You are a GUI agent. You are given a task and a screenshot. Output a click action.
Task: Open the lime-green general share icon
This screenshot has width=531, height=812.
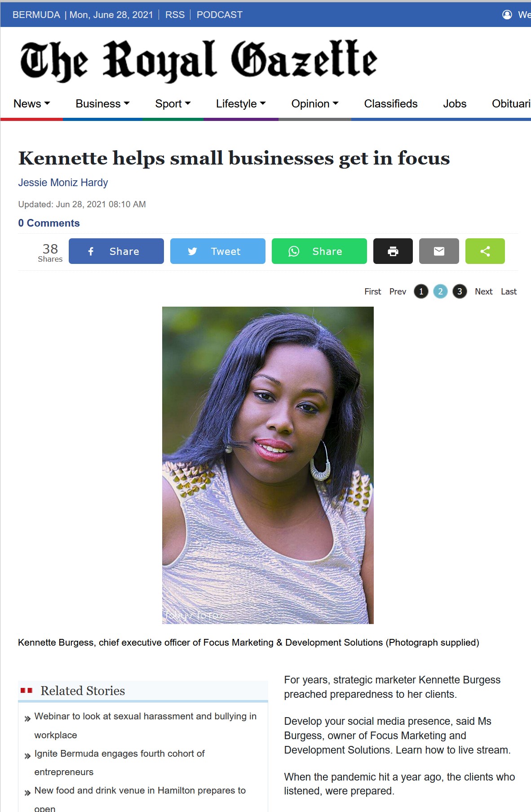coord(485,251)
